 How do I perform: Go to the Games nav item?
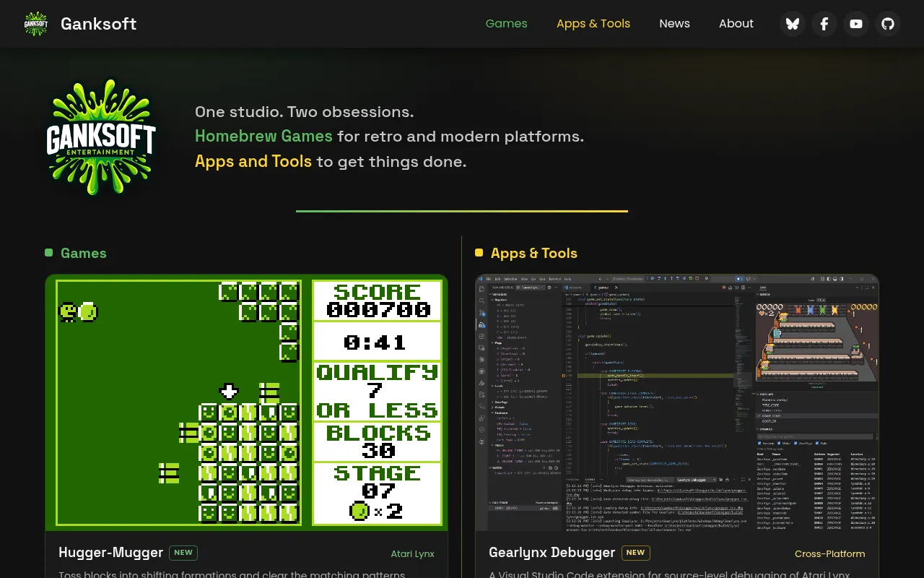(506, 24)
